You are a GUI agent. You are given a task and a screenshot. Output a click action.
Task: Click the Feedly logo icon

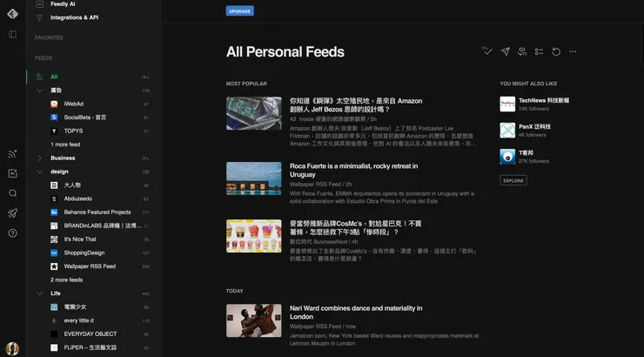pos(13,14)
